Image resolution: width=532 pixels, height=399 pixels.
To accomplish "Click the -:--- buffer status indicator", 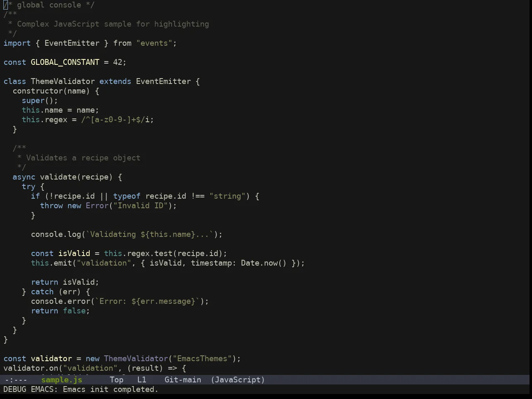I will [16, 379].
